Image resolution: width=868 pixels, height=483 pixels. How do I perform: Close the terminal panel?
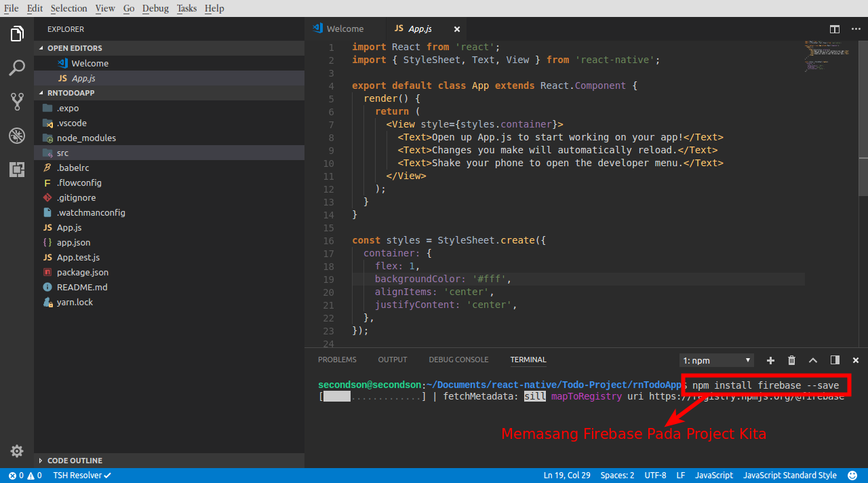pos(856,360)
